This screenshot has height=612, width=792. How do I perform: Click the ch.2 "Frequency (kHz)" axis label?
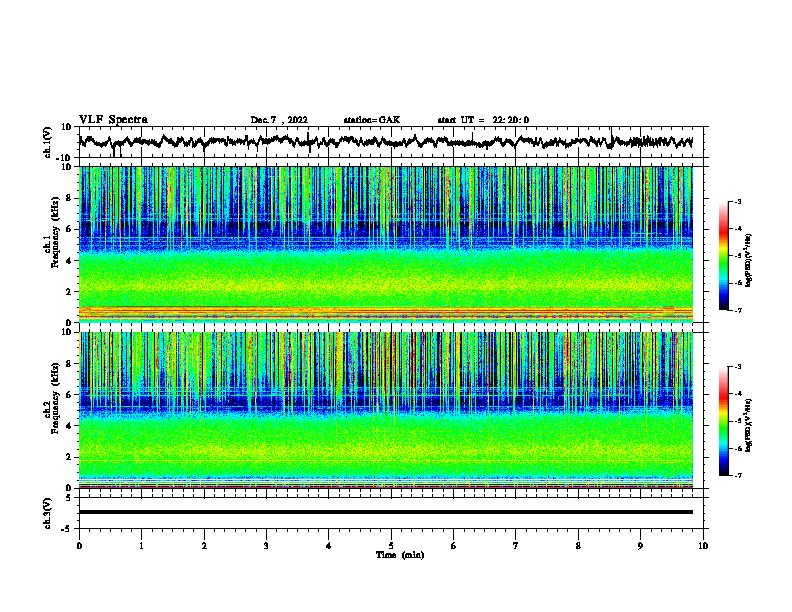click(x=55, y=398)
